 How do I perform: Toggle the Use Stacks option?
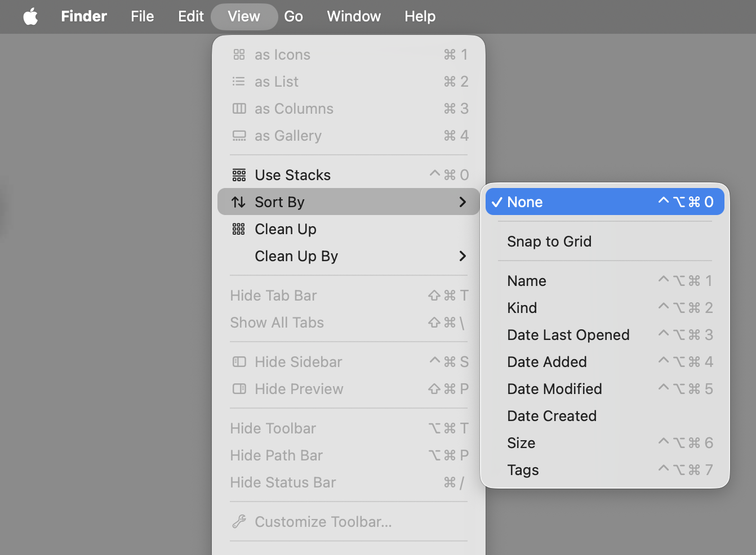tap(293, 175)
